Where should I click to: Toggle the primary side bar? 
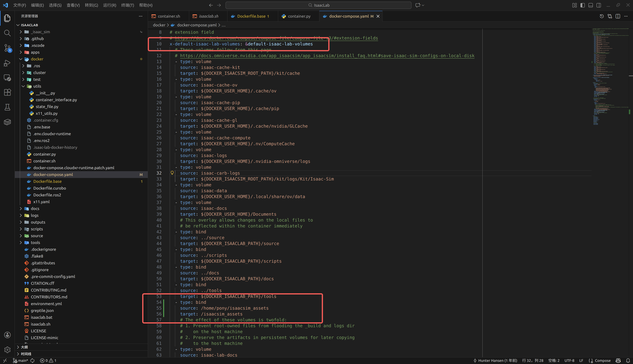click(x=583, y=5)
